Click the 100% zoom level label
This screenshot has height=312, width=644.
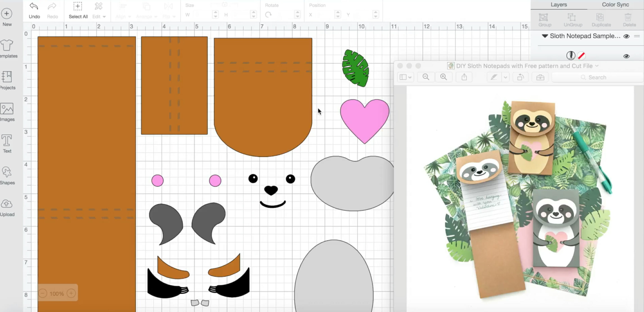tap(57, 294)
